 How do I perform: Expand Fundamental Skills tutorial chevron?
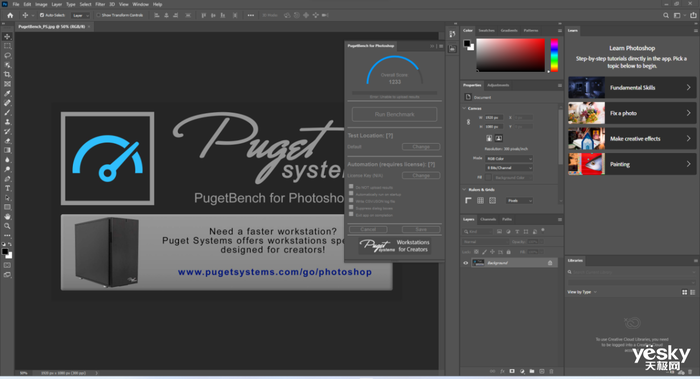pos(688,87)
